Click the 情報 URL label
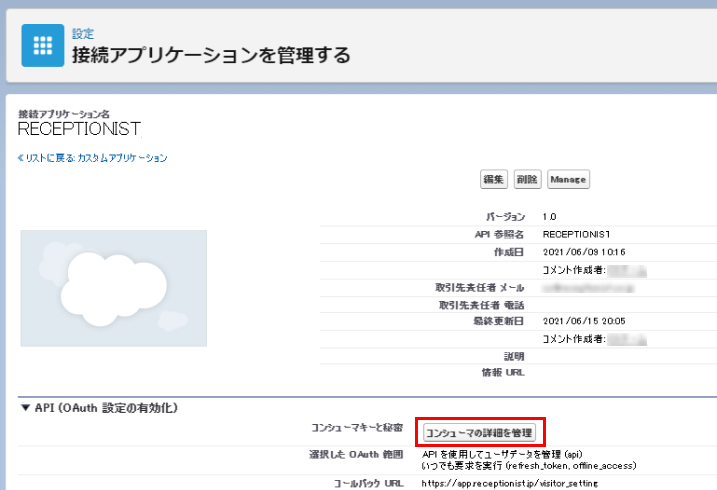 pos(503,373)
